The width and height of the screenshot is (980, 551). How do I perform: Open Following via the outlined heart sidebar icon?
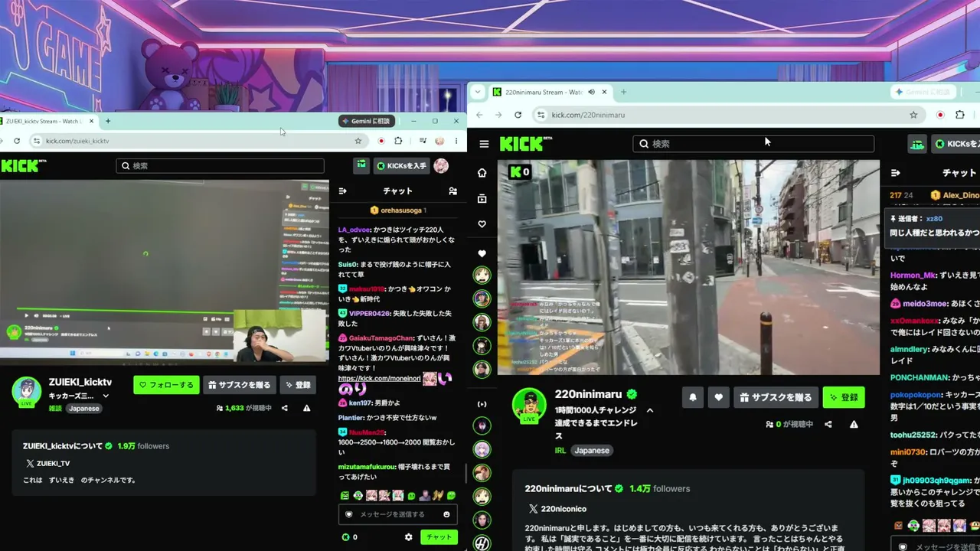click(x=482, y=224)
